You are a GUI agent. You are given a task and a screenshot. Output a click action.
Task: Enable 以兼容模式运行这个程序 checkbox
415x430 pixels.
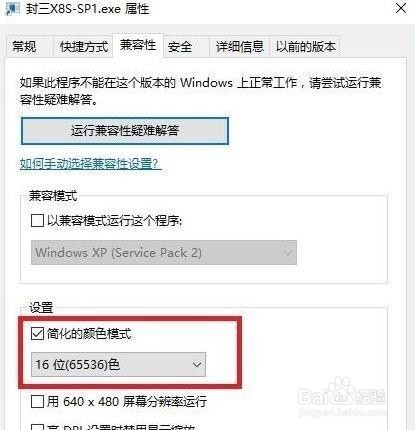(x=37, y=220)
